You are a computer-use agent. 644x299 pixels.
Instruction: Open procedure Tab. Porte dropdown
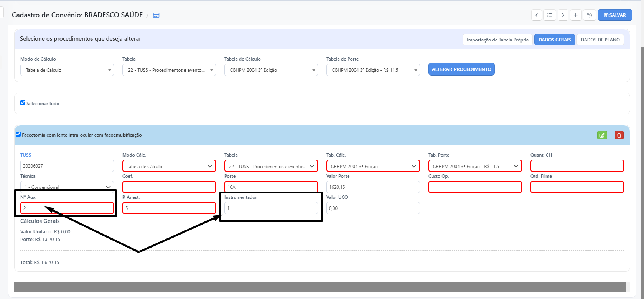(x=475, y=166)
